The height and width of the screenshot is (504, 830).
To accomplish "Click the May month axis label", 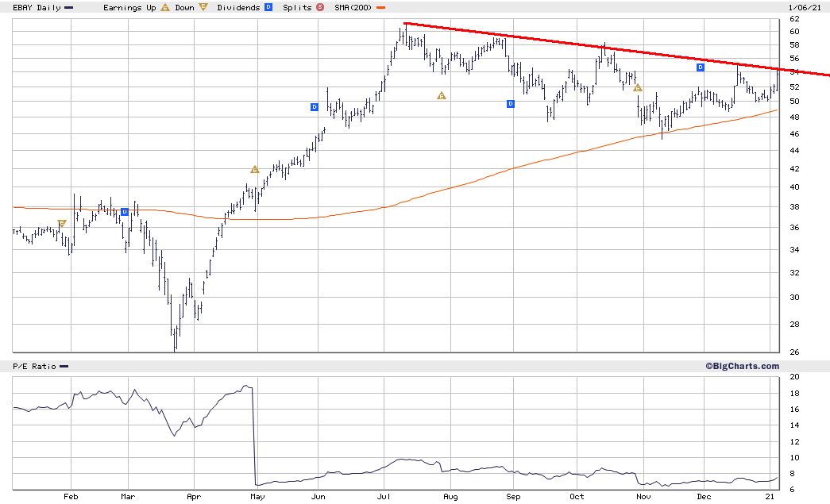I will coord(258,497).
